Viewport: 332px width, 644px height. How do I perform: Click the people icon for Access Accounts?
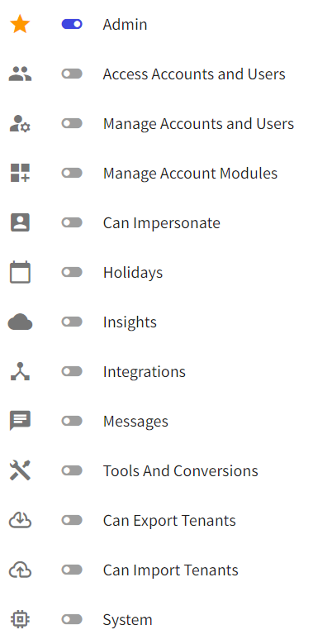tap(20, 74)
